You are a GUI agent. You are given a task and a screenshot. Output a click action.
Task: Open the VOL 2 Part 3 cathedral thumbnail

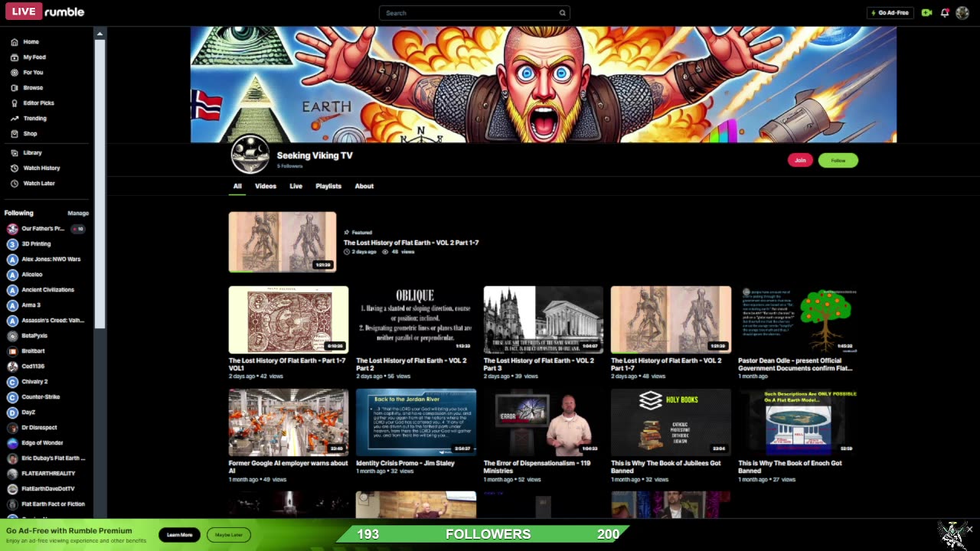pos(544,320)
